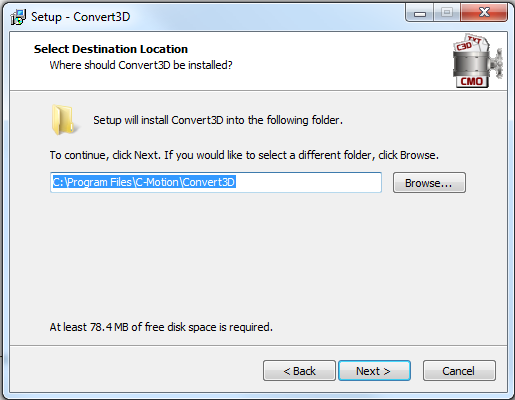The width and height of the screenshot is (515, 400).
Task: Click the Setup will install Convert3D message
Action: tap(218, 120)
